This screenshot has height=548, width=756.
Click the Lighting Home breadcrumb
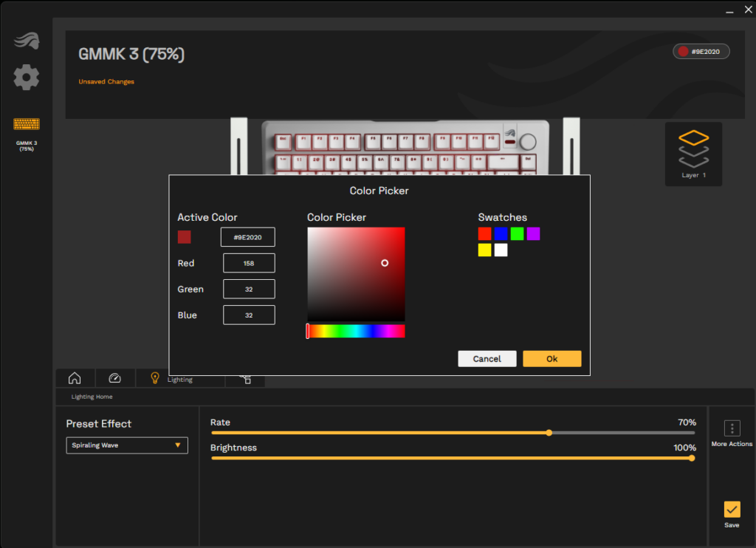92,397
